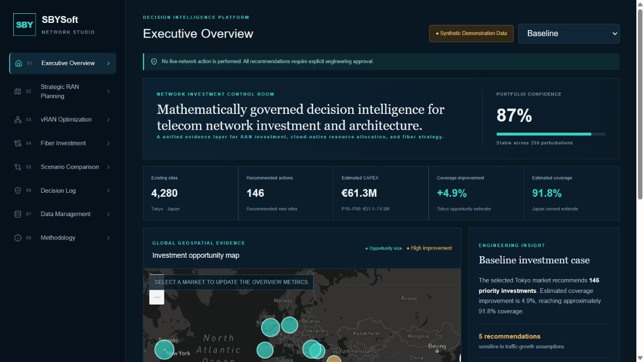644x362 pixels.
Task: Expand the vRAN Optimization chevron
Action: [x=108, y=119]
